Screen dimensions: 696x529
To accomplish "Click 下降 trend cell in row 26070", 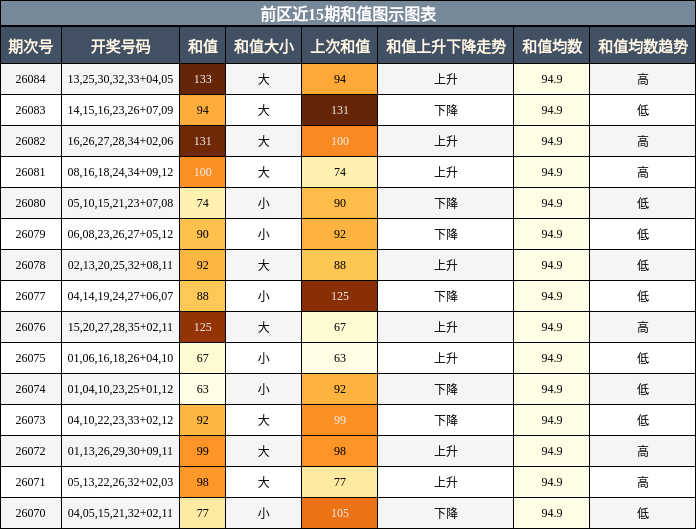I will tap(446, 513).
